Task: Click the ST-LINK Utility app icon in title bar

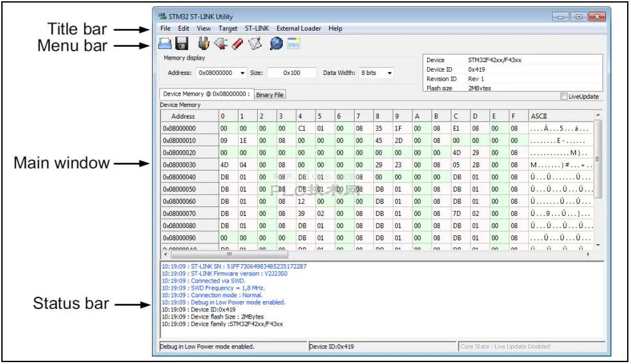Action: pyautogui.click(x=162, y=16)
